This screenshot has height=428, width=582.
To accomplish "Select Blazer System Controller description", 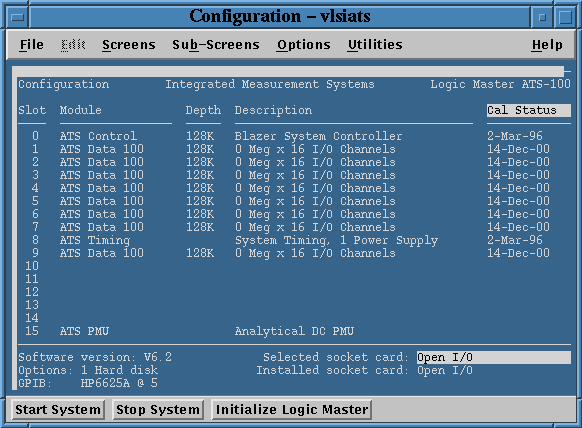I will point(318,137).
